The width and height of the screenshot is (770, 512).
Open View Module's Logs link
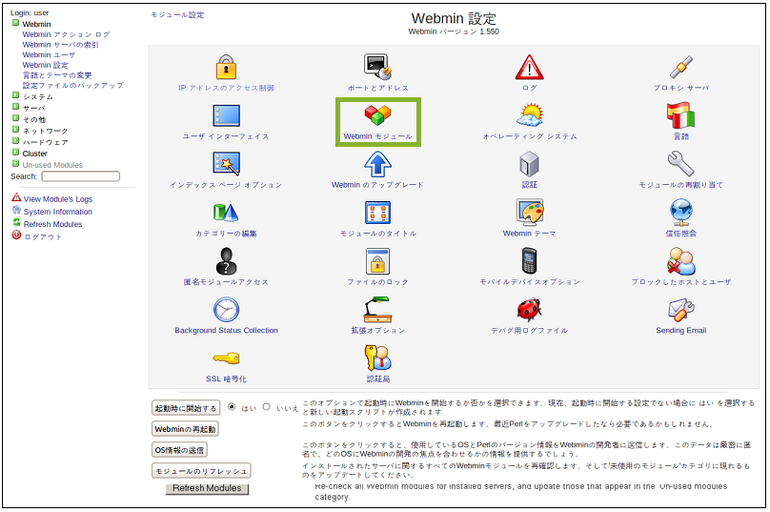58,199
